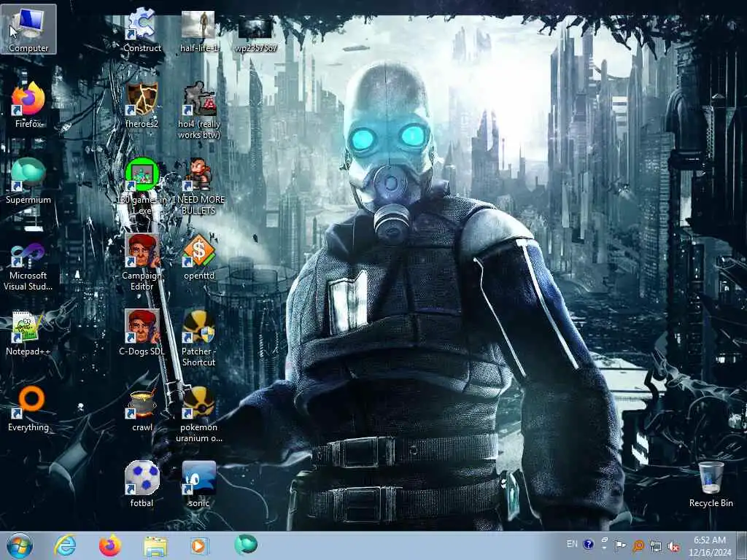The height and width of the screenshot is (560, 747).
Task: Select the hoi4 (really works btw) shortcut
Action: point(198,111)
